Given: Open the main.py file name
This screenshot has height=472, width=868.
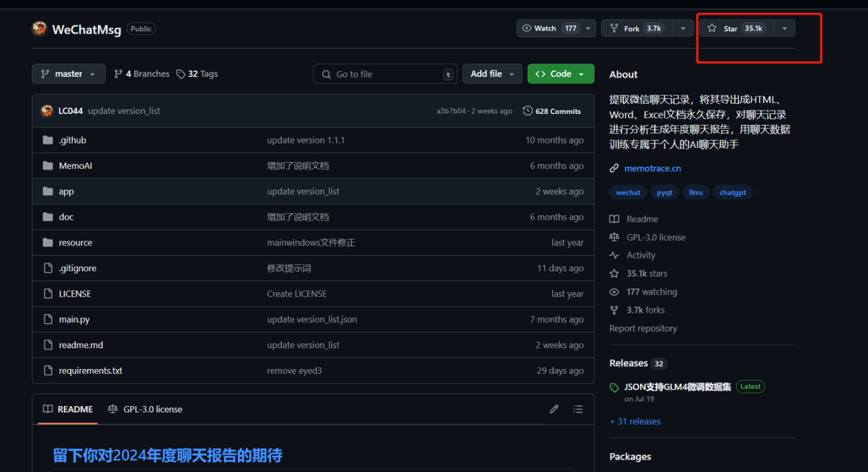Looking at the screenshot, I should click(x=74, y=319).
